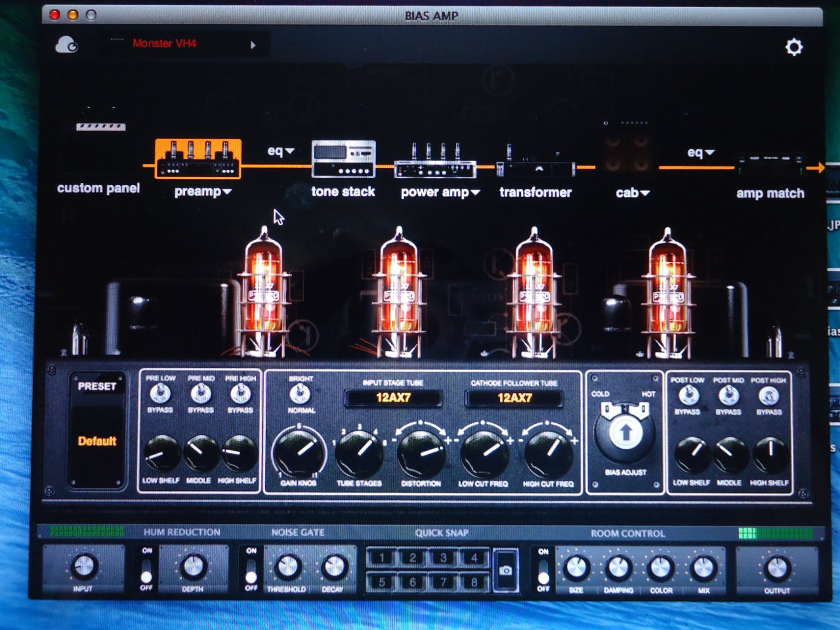
Task: Select Quick Snap slot 8
Action: click(x=474, y=581)
